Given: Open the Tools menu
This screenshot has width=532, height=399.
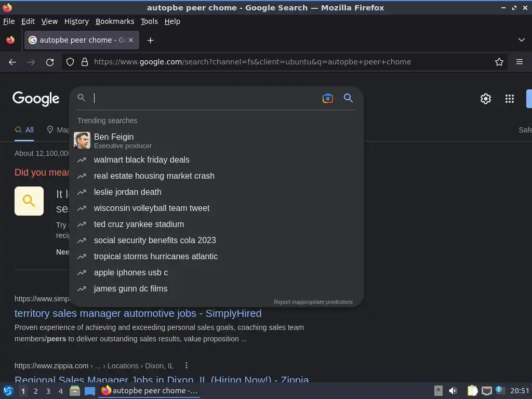Looking at the screenshot, I should 149,21.
